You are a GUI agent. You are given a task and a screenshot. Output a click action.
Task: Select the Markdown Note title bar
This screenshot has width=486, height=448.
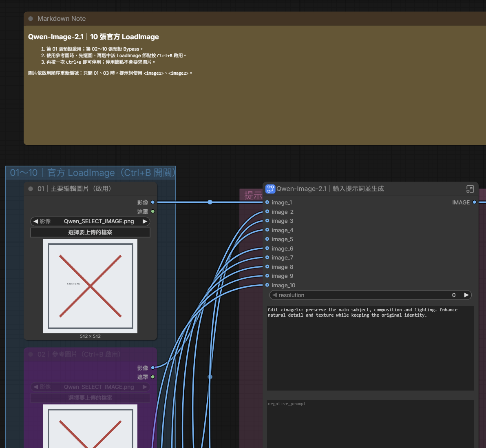pyautogui.click(x=254, y=19)
